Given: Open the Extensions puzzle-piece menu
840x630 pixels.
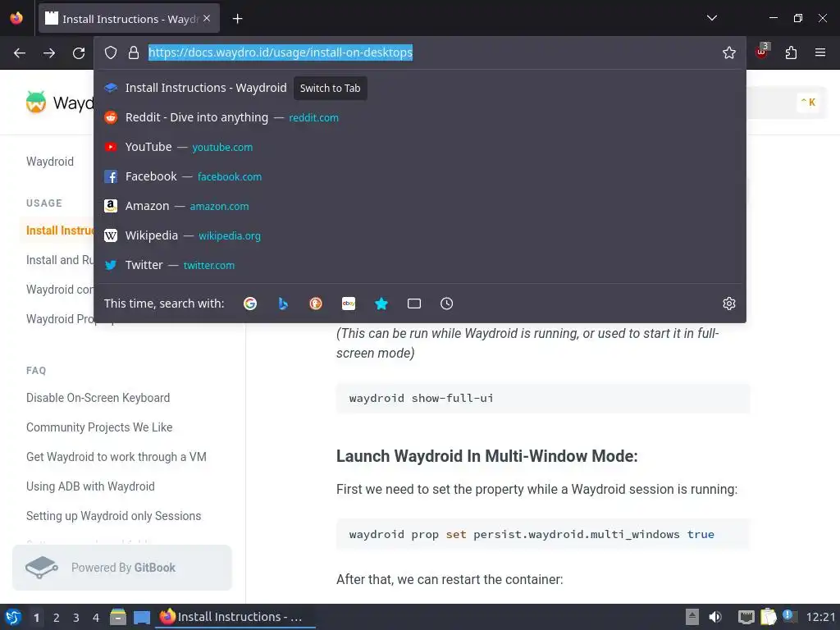Looking at the screenshot, I should coord(791,52).
